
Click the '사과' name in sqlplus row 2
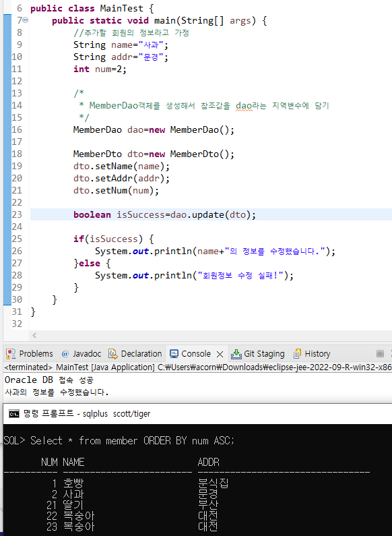[x=73, y=494]
